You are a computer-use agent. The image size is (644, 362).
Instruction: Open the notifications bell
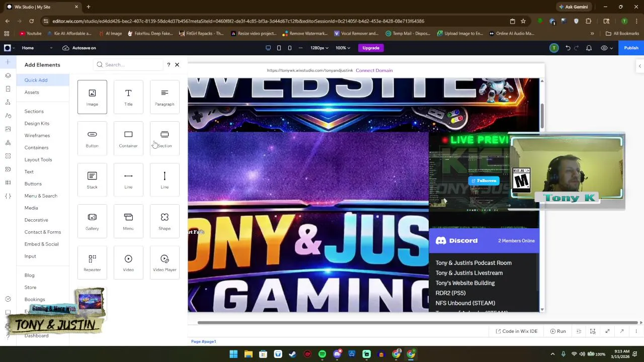coord(589,48)
